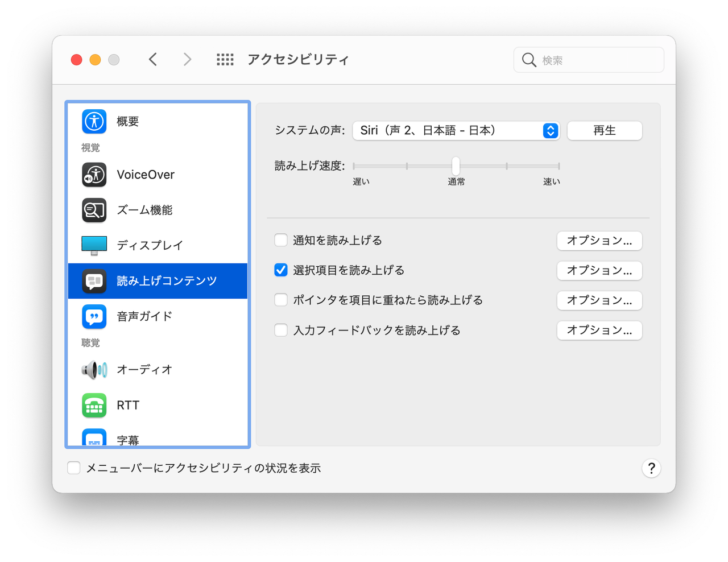Enable 入力フィードバックを読み上げる typing feedback
The width and height of the screenshot is (728, 562).
280,329
